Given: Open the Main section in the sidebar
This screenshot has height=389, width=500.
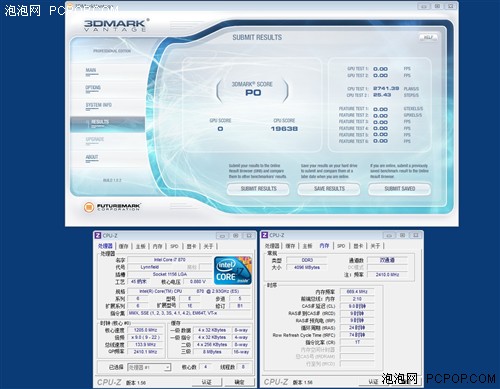Looking at the screenshot, I should [x=91, y=70].
